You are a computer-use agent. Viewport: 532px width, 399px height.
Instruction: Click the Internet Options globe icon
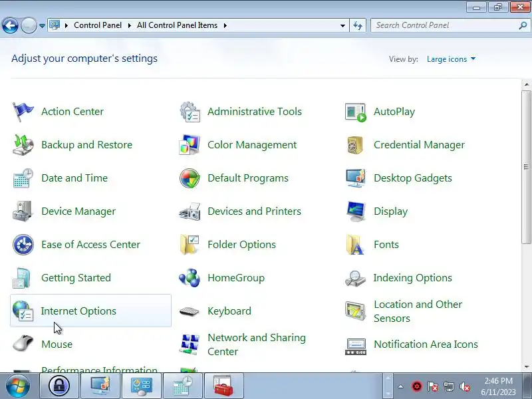pyautogui.click(x=23, y=311)
